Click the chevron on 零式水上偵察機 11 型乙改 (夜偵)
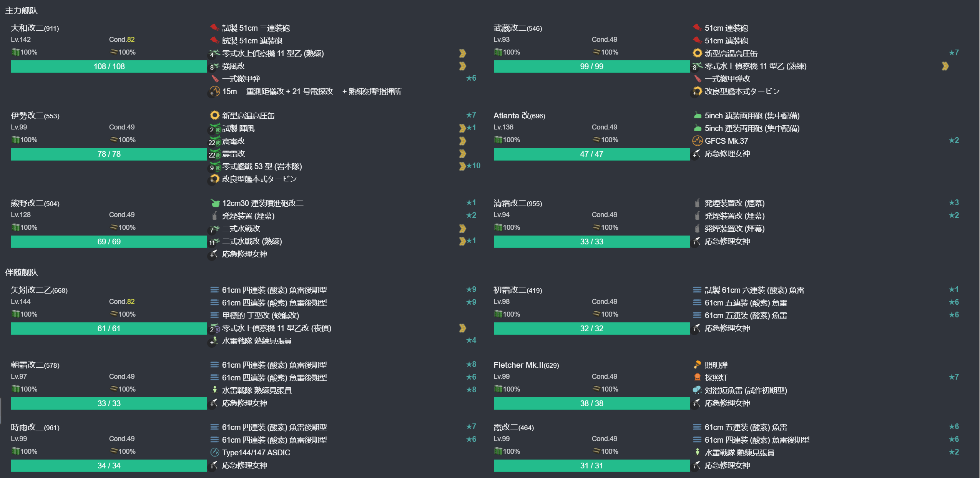This screenshot has width=980, height=478. [463, 329]
